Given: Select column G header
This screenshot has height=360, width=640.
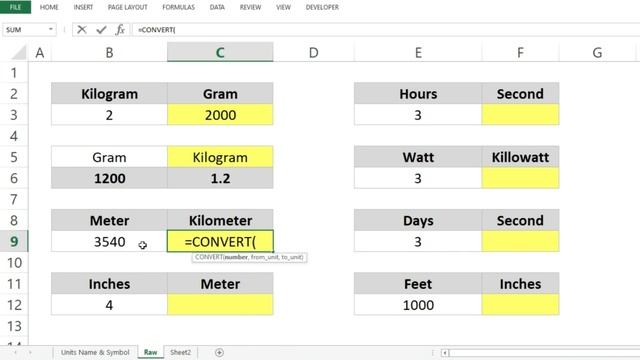Looking at the screenshot, I should 597,53.
